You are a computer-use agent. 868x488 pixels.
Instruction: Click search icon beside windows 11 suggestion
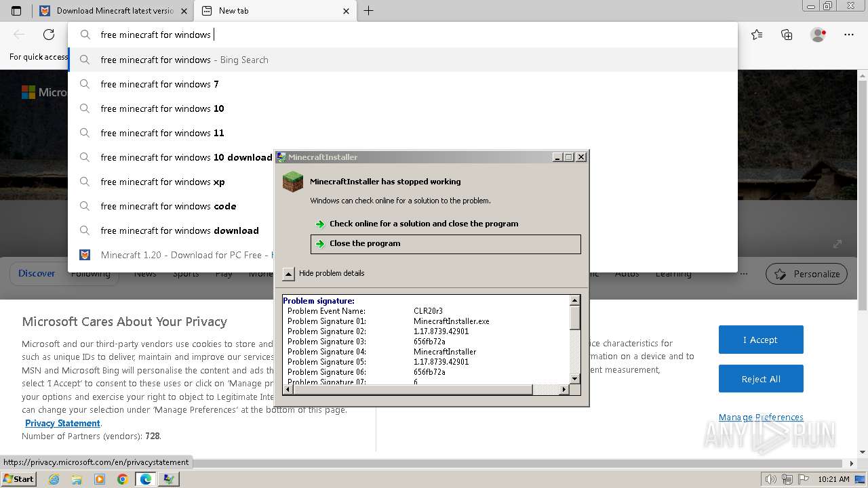click(85, 133)
